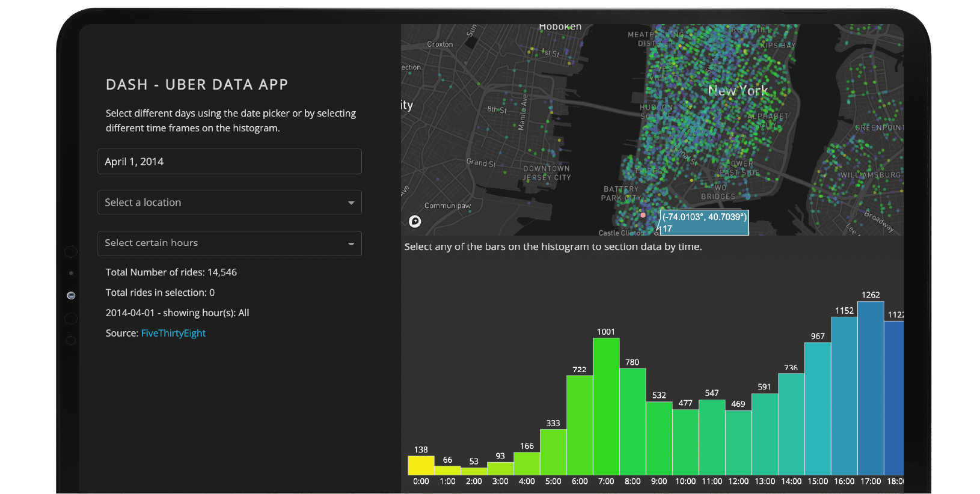Click the 2:00 bar showing 53 rides

pyautogui.click(x=474, y=471)
